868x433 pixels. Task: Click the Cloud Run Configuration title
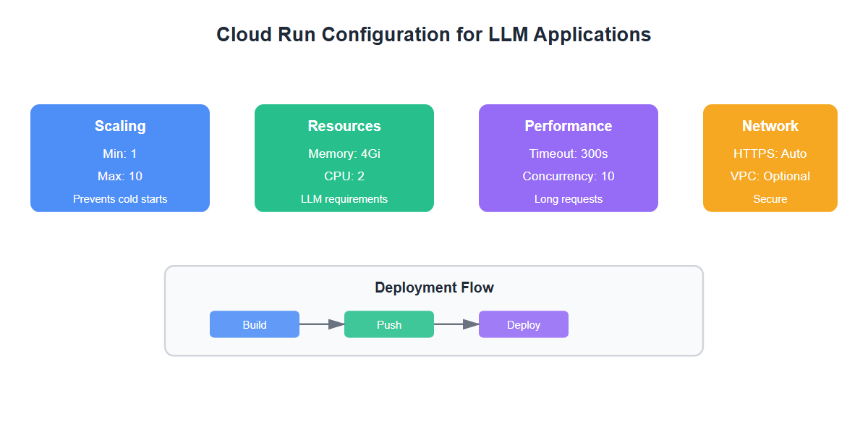pos(434,35)
